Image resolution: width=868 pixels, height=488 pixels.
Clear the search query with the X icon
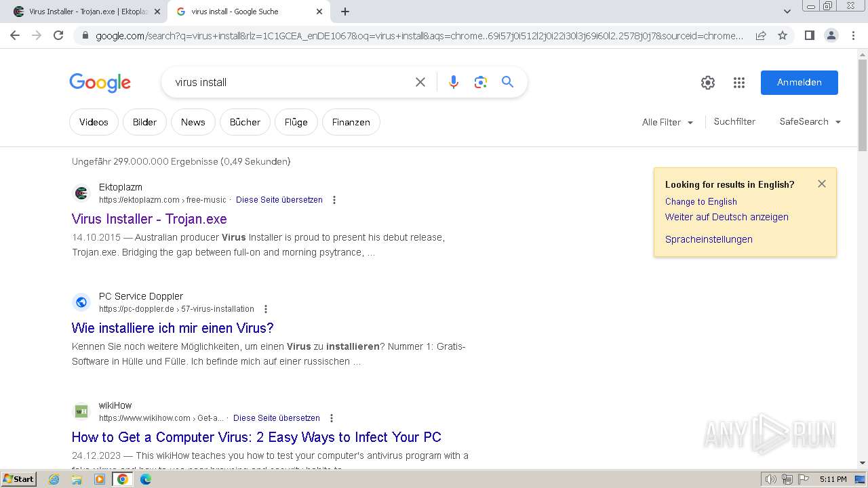pos(420,82)
